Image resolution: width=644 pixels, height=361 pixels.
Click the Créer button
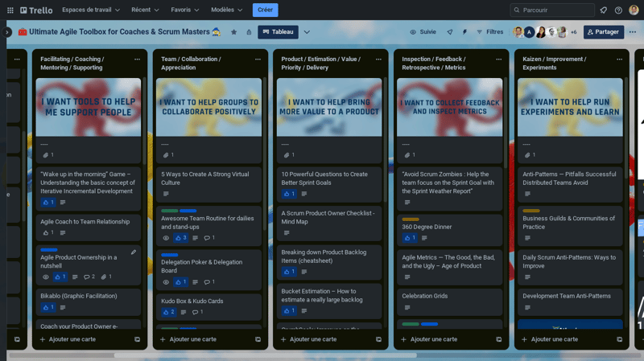(x=266, y=10)
